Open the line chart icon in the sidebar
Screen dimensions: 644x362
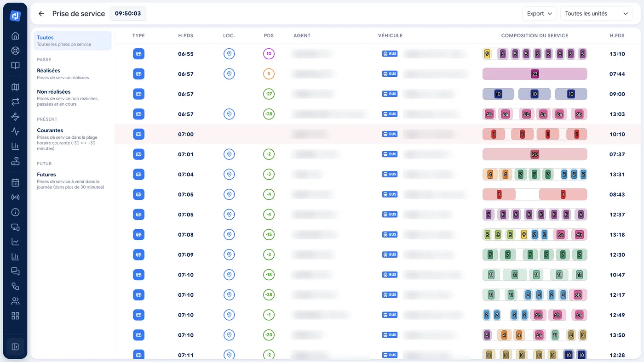[15, 242]
